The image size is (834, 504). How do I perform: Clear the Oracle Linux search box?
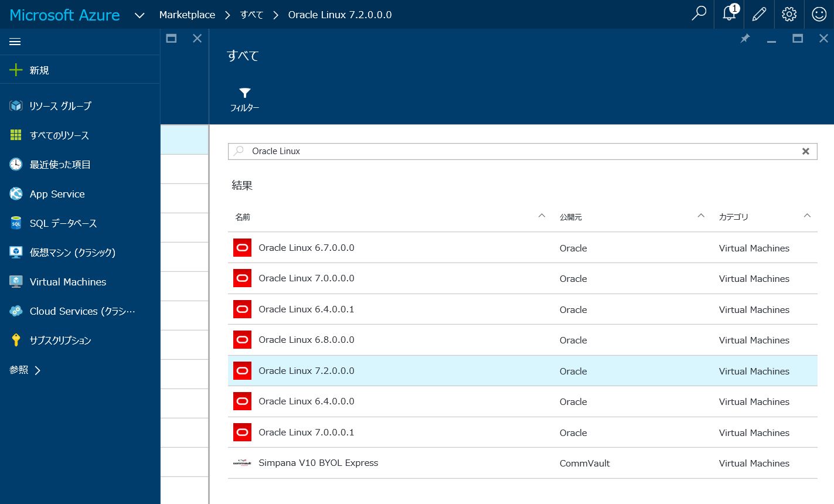[x=806, y=151]
